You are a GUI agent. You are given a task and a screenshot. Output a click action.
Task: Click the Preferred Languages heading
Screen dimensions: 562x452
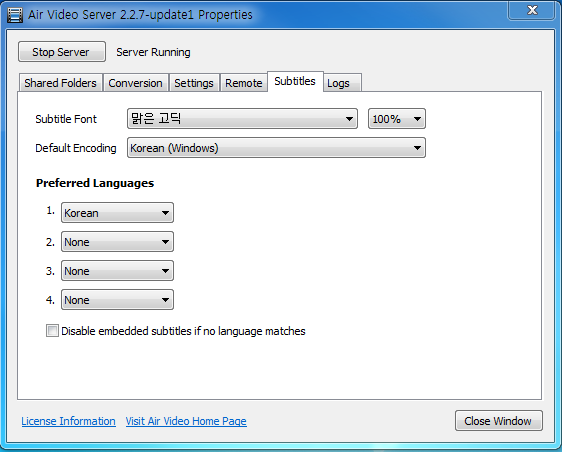(95, 183)
